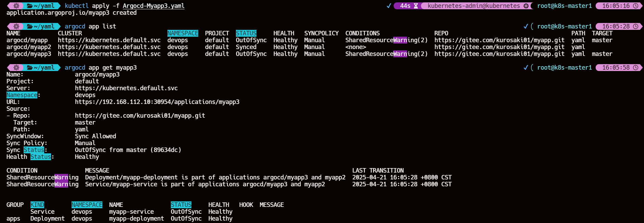Click the checkmark on the 16:05:58 prompt line
644x223 pixels.
526,68
